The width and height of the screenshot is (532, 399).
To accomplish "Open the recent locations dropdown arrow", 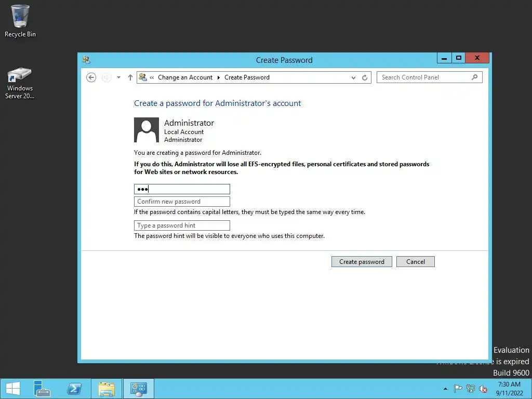I will [118, 77].
